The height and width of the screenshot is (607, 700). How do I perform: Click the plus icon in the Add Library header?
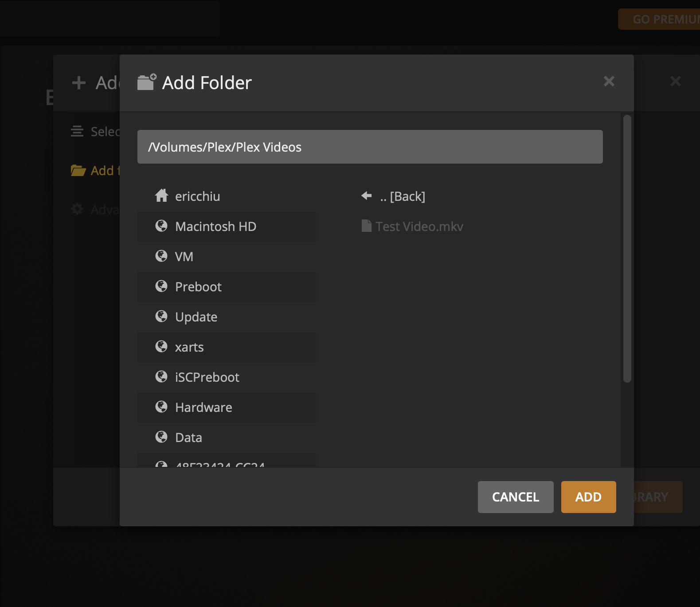[79, 82]
